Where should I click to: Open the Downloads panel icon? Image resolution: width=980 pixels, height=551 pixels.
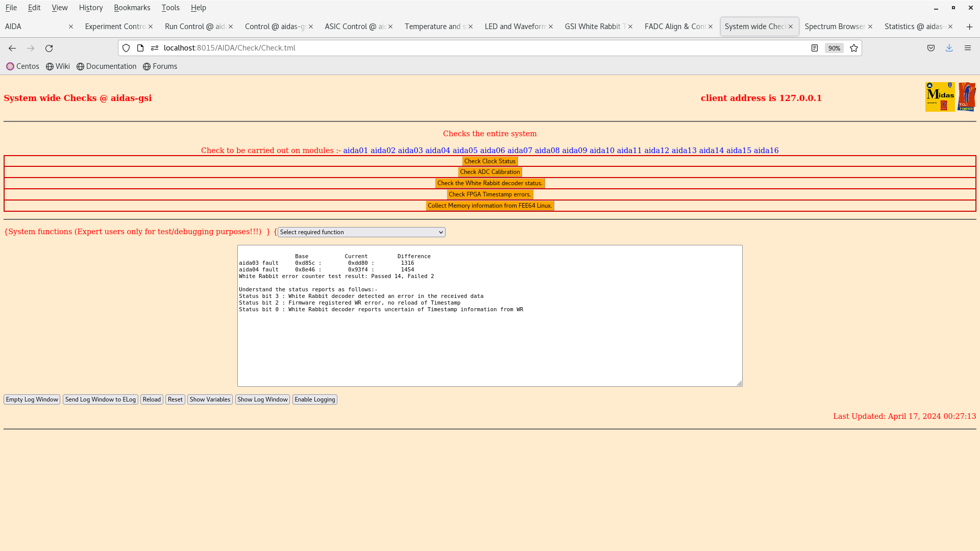[x=949, y=48]
